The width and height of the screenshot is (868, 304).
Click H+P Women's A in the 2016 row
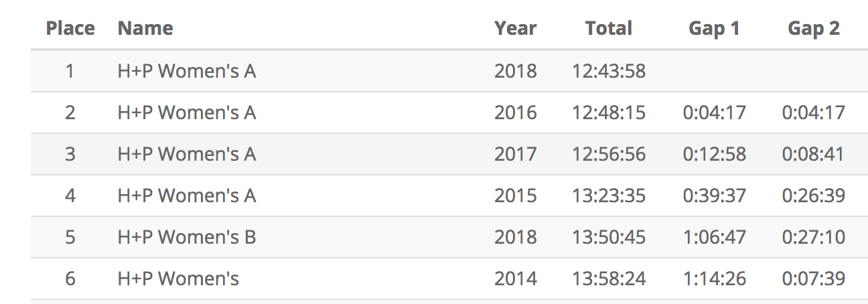point(187,112)
